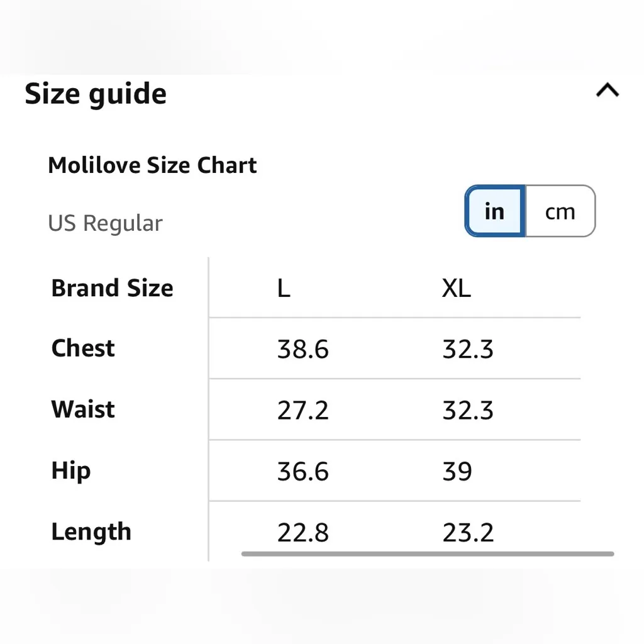Click the Chest row label
The image size is (644, 644).
pyautogui.click(x=83, y=348)
